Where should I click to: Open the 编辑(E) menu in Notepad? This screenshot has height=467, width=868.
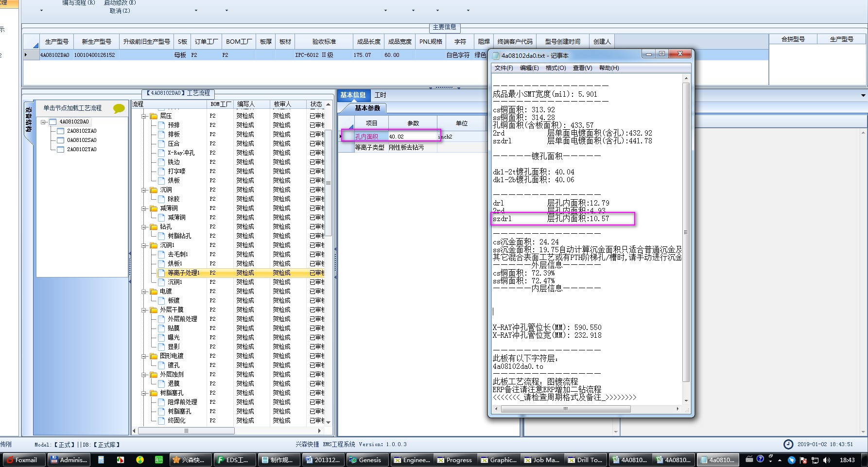click(x=529, y=68)
